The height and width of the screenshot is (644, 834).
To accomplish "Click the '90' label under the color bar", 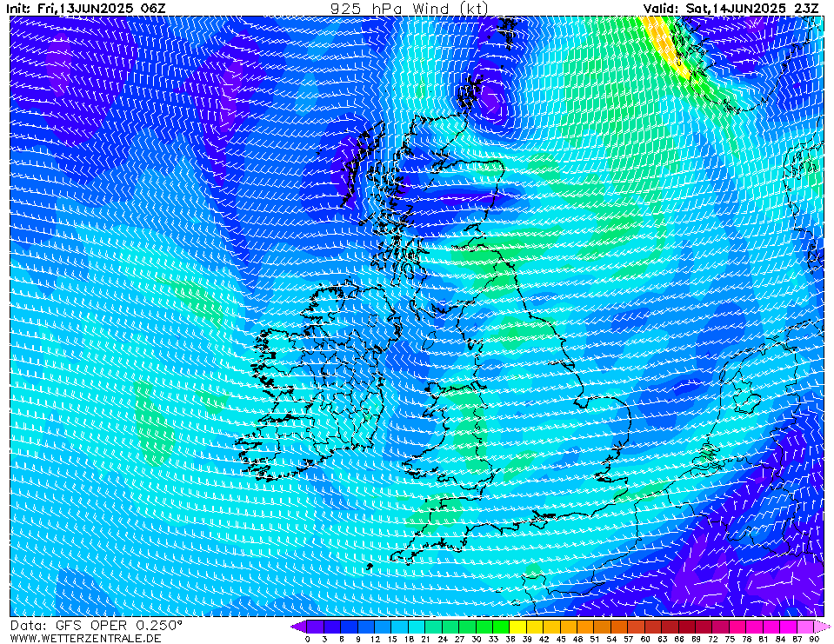I will point(814,639).
